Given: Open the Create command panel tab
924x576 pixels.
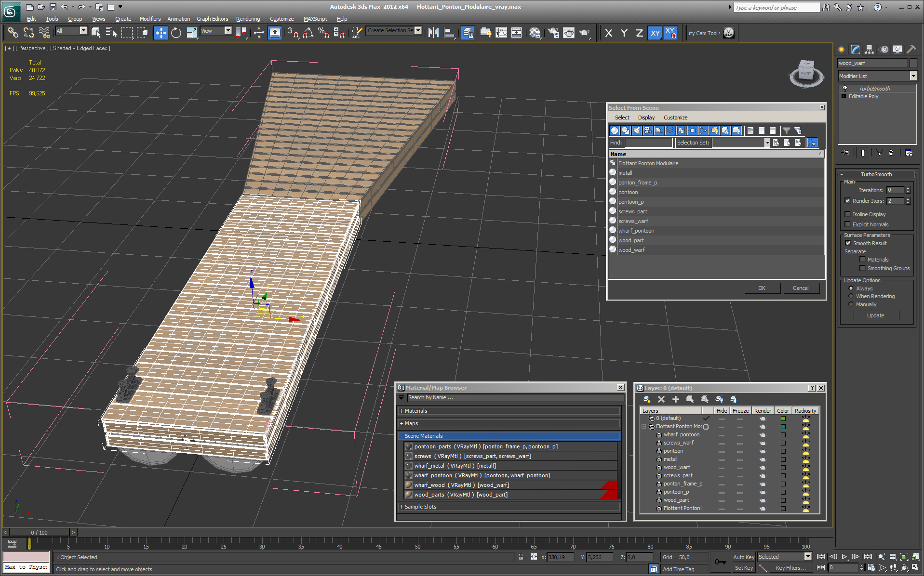Looking at the screenshot, I should 841,49.
